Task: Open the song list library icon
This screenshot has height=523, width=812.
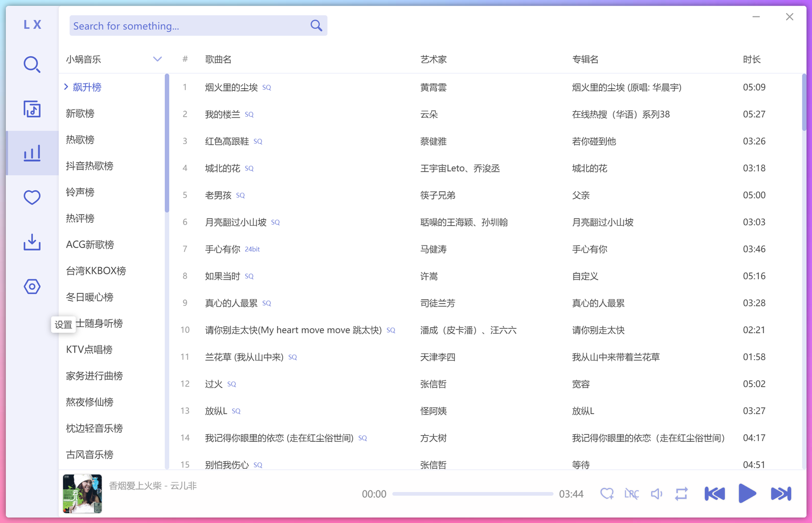Action: [32, 109]
